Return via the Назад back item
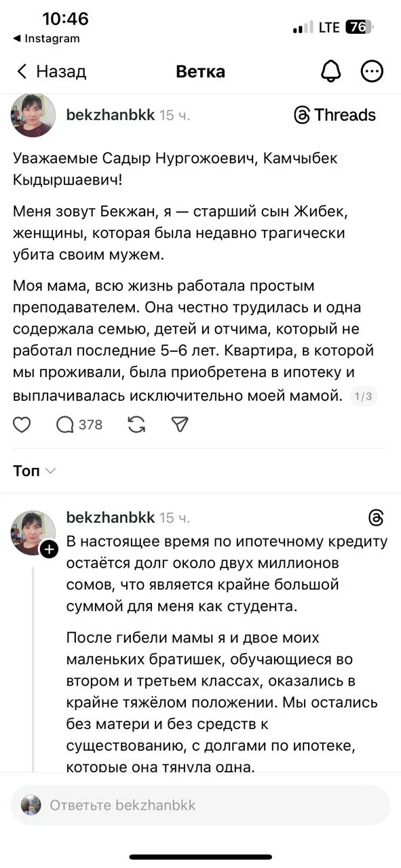The height and width of the screenshot is (868, 401). [51, 71]
